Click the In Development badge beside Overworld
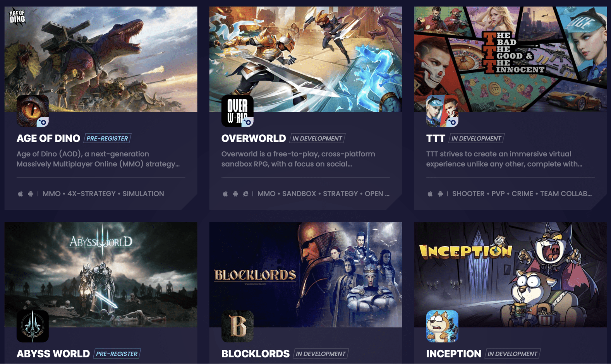 (317, 138)
